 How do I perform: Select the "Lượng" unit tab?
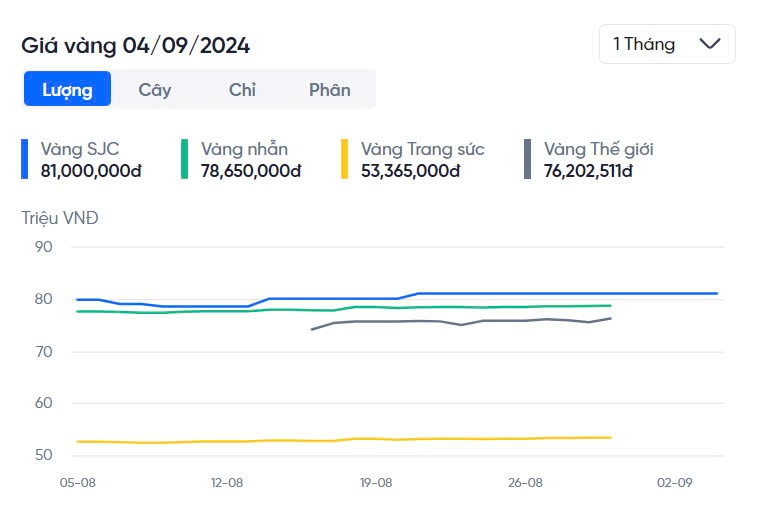[x=67, y=89]
